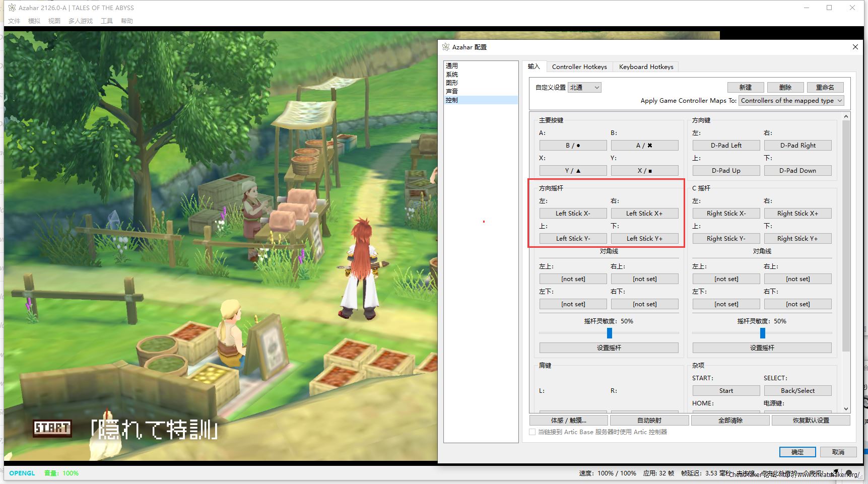
Task: Click the 自动映射 button
Action: point(649,420)
